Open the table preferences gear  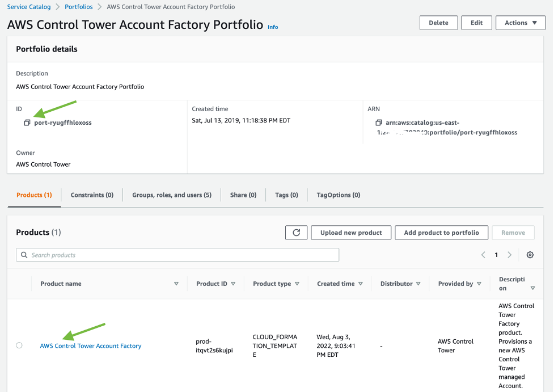click(530, 255)
